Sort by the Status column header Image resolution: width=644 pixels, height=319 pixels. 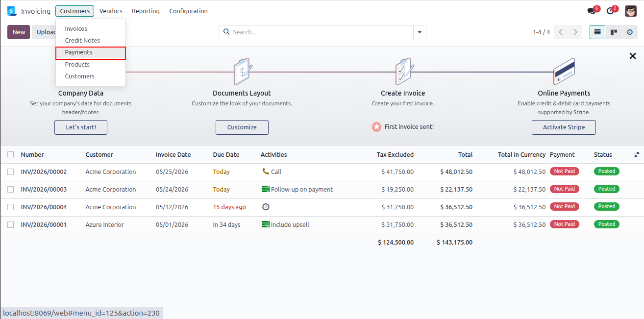[603, 154]
